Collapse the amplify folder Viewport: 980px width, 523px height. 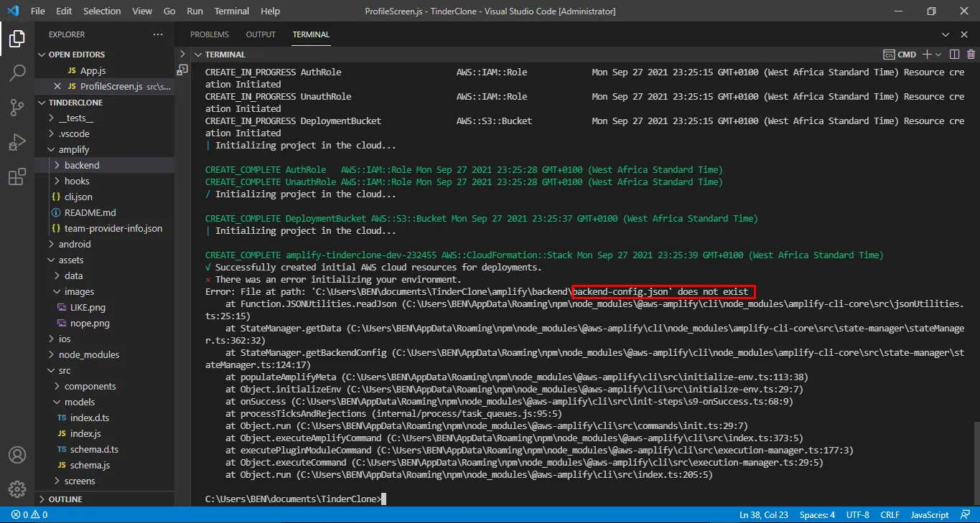(105, 149)
